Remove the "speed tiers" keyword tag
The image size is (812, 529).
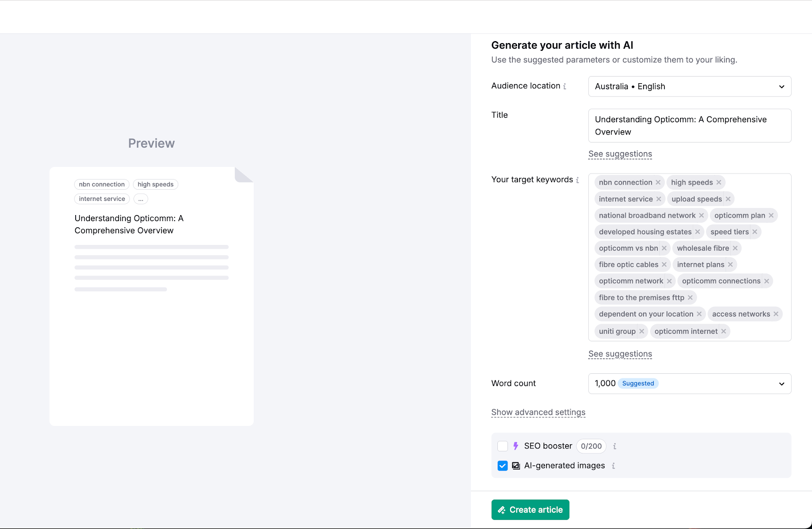pos(755,231)
